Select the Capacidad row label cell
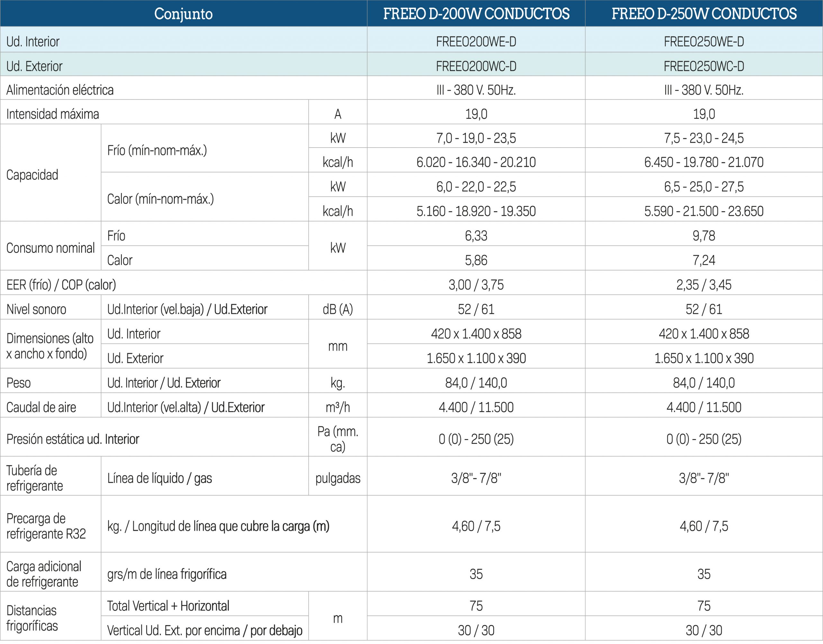Screen dimensions: 823x644 32,175
